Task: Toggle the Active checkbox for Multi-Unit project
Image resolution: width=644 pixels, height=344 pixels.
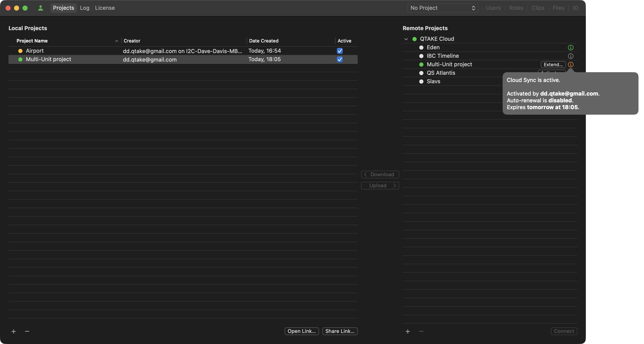Action: [x=339, y=59]
